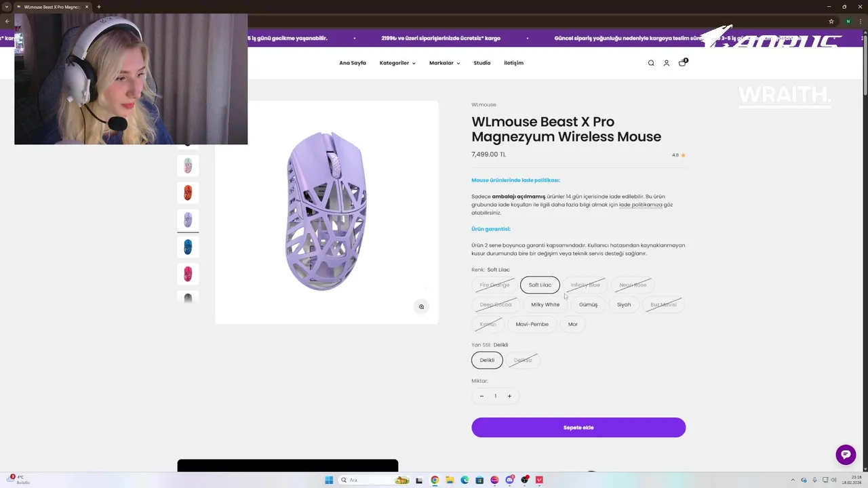Open the weather widget on the taskbar
Viewport: 868px width, 488px height.
17,480
